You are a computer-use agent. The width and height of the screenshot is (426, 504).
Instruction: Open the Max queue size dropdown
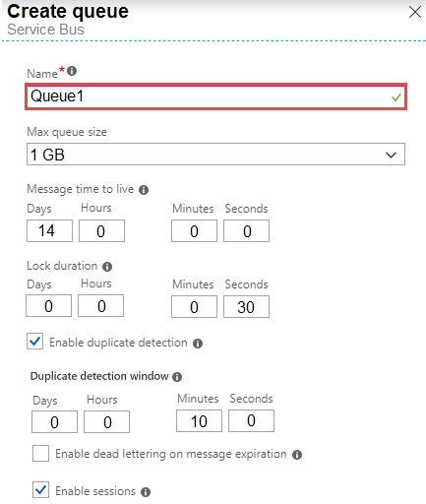(215, 155)
